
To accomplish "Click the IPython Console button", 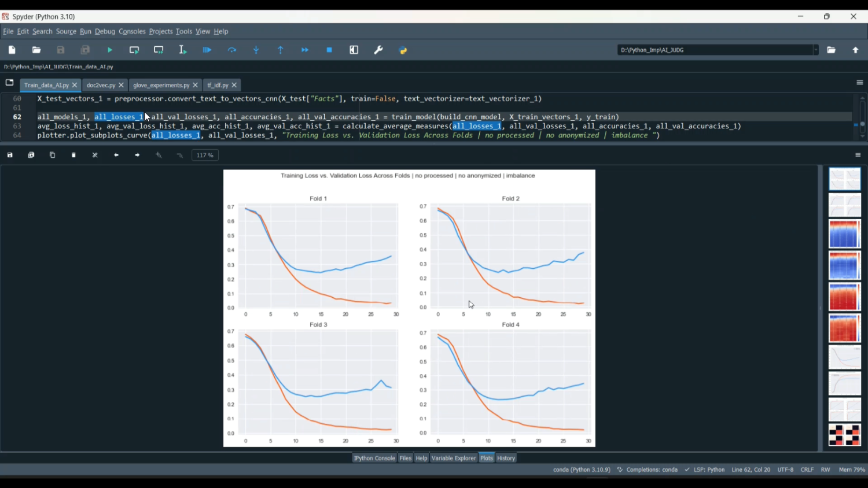I will (374, 458).
